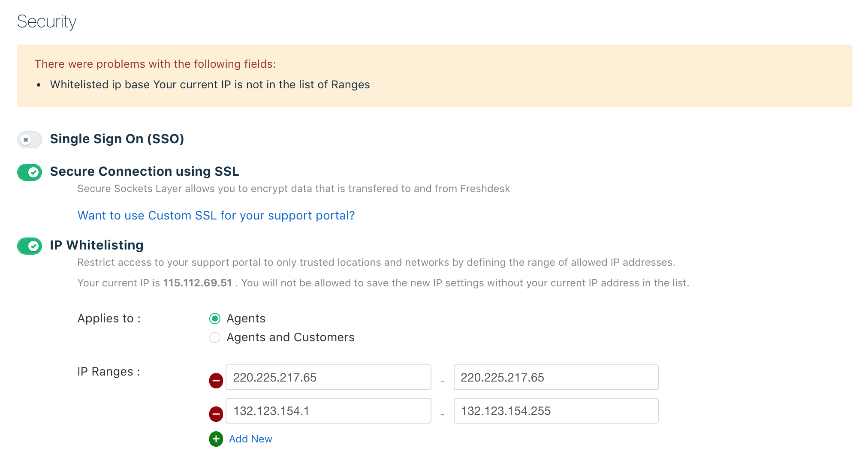
Task: Edit the start IP field 220.225.217.65
Action: coord(328,377)
